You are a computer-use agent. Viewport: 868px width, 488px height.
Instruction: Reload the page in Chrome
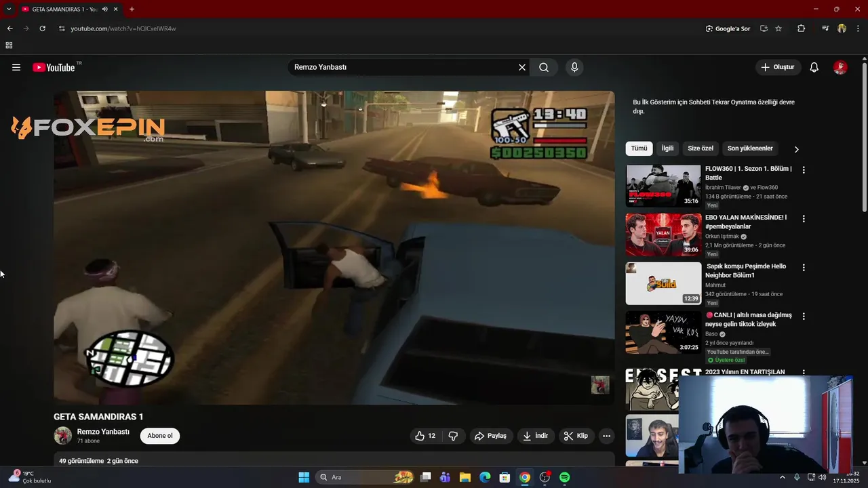pos(42,28)
